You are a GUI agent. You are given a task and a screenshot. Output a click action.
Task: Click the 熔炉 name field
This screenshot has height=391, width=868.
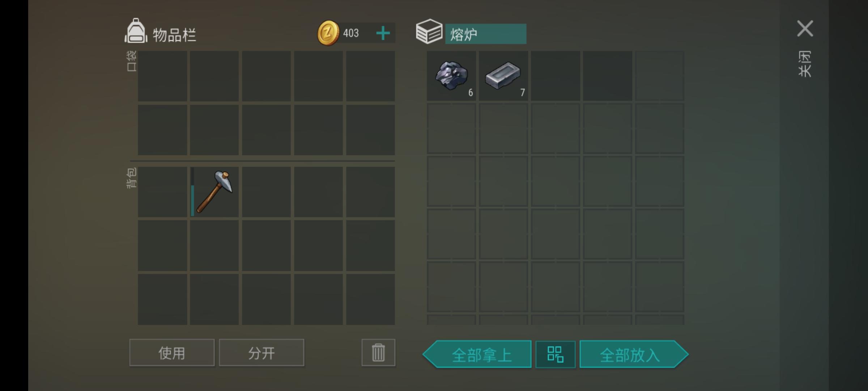pos(486,34)
